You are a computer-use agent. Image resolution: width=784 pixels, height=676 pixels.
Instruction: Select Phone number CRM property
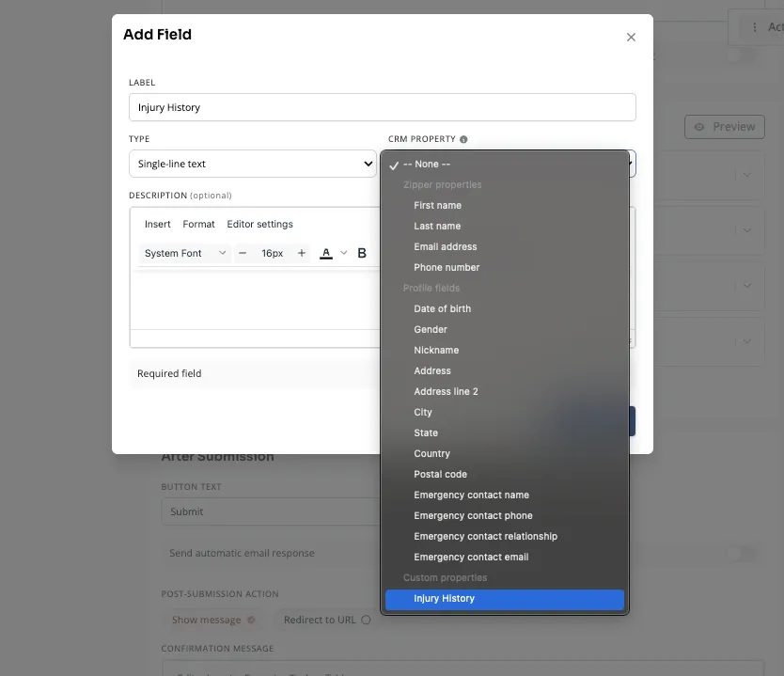pos(505,268)
